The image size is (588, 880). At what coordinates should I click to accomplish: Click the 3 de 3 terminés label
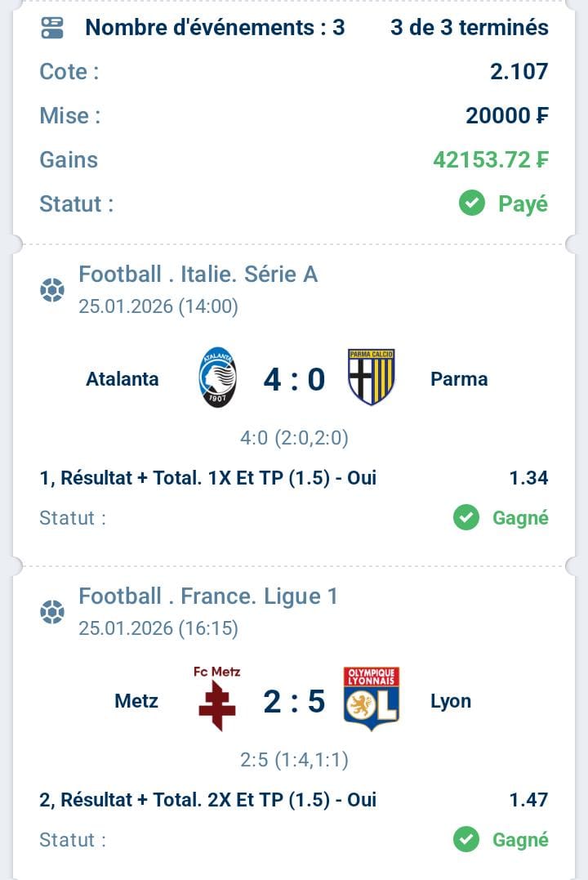(470, 28)
